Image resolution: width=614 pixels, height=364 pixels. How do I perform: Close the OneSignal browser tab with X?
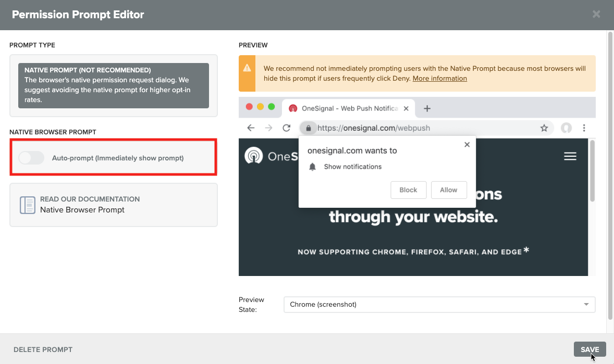406,108
